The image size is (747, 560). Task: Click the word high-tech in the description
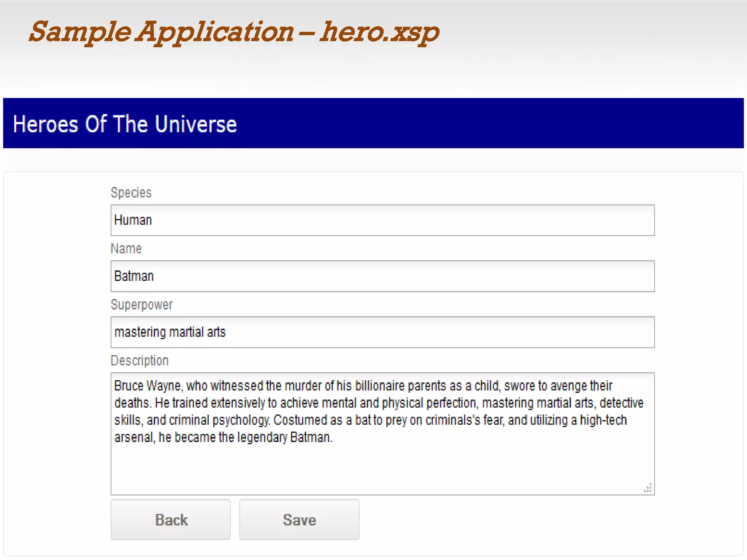(603, 420)
